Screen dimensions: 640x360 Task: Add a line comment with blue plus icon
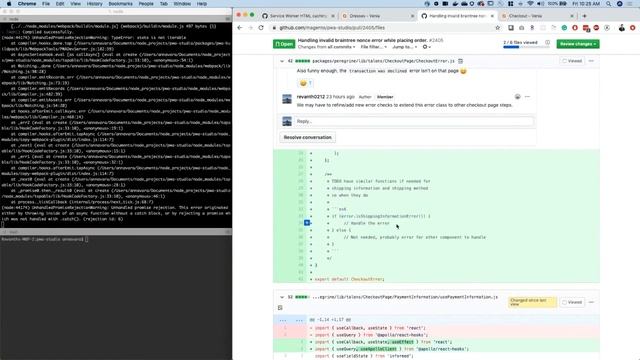[x=307, y=223]
